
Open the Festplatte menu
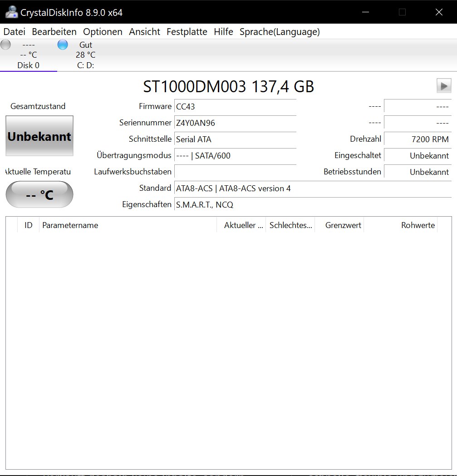tap(187, 32)
